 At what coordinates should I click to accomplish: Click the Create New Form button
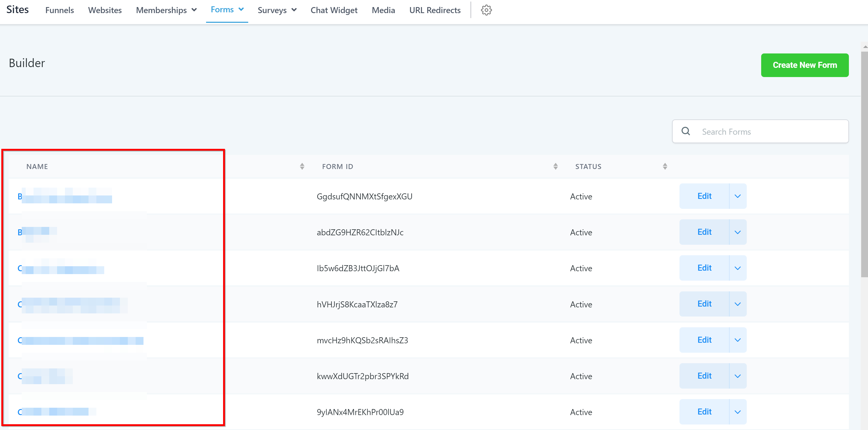pyautogui.click(x=804, y=65)
